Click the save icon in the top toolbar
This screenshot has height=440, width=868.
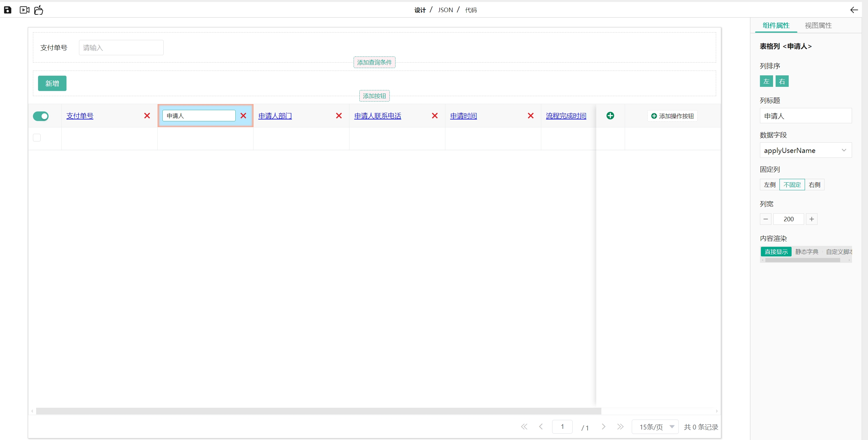7,10
